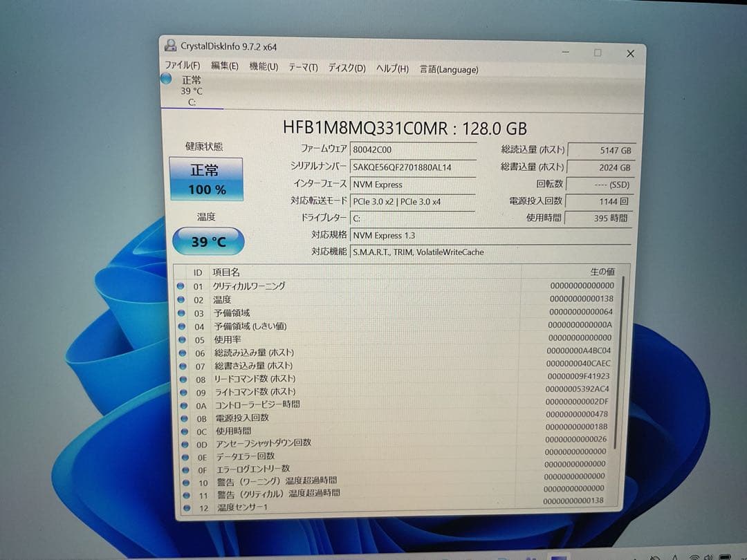
Task: Click the blue status dot beside クリティカルワーニング
Action: click(181, 286)
